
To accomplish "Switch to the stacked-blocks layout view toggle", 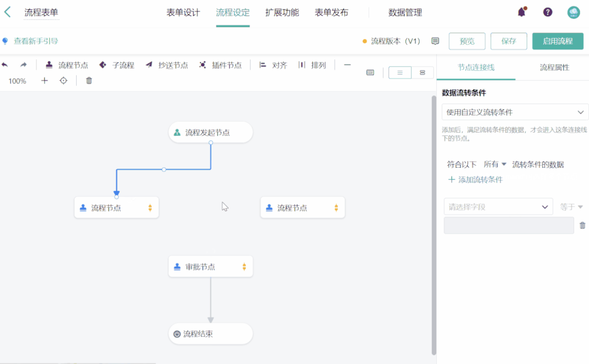I will click(422, 72).
